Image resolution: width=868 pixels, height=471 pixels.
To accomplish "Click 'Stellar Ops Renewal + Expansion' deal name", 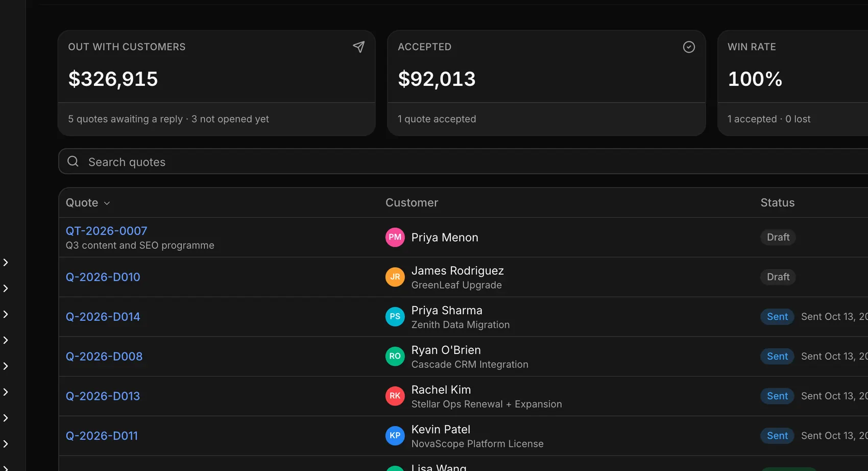I will click(x=487, y=404).
